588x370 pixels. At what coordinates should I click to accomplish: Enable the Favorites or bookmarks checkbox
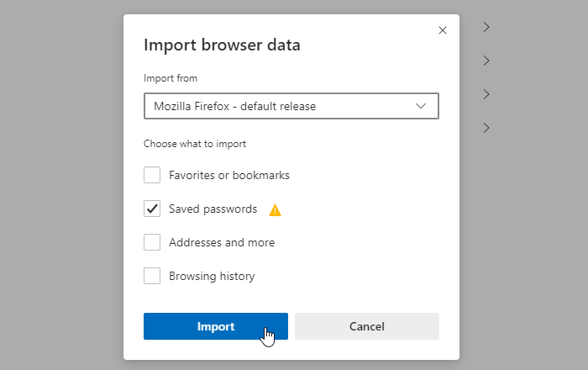pyautogui.click(x=152, y=175)
